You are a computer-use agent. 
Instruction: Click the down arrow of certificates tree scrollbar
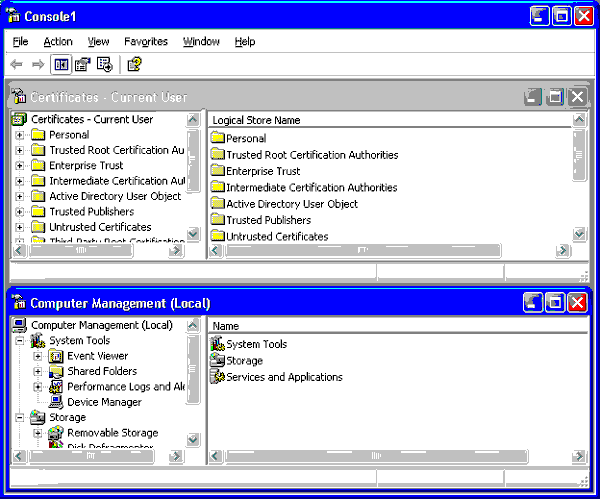point(193,233)
